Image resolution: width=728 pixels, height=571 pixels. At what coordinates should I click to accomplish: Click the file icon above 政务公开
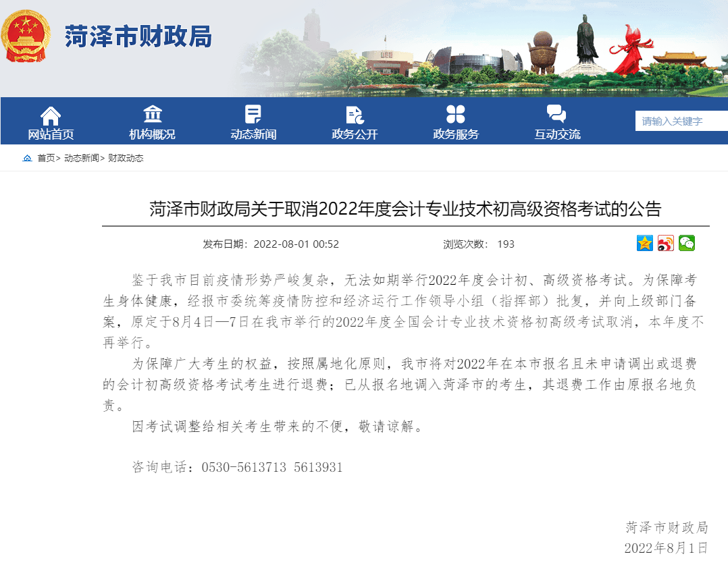[x=355, y=115]
